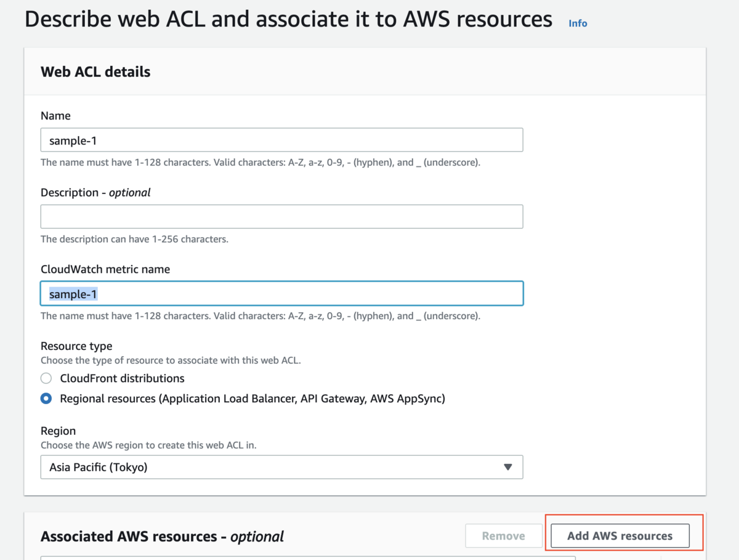Click the Region field label

point(58,431)
